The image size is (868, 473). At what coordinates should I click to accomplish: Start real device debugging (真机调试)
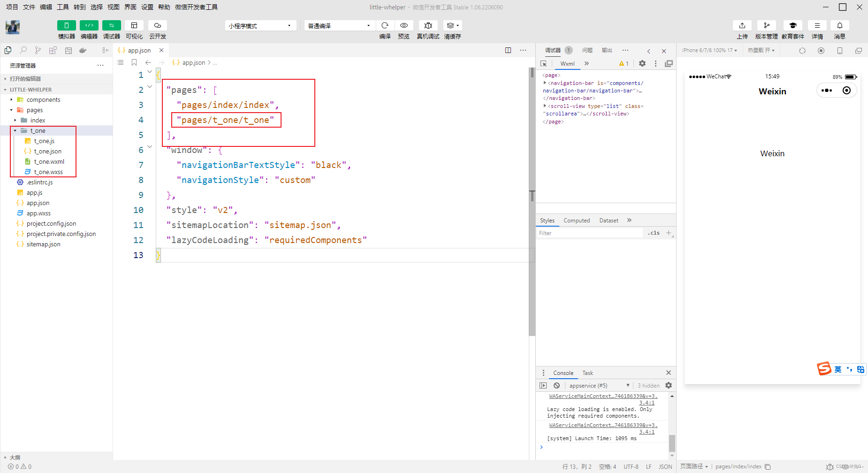coord(428,25)
